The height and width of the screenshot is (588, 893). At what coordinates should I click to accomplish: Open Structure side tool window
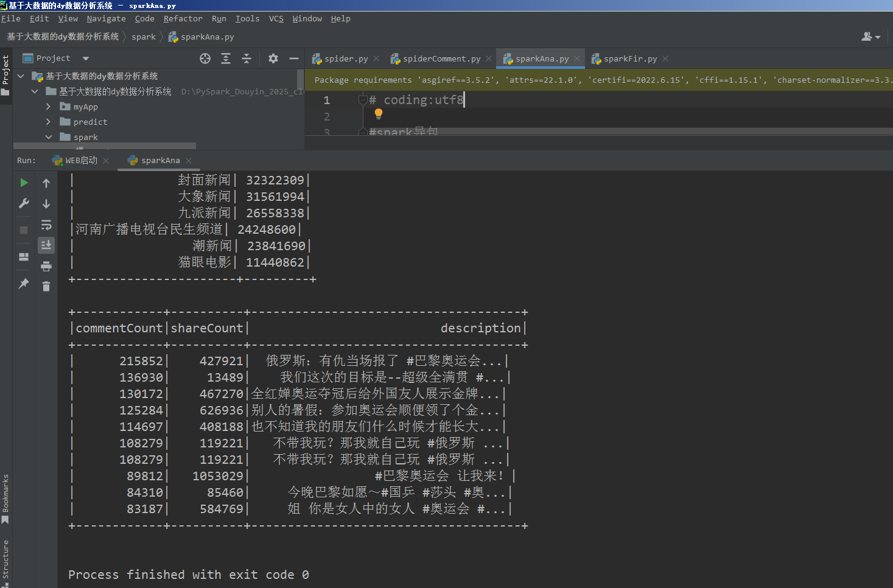[5, 563]
